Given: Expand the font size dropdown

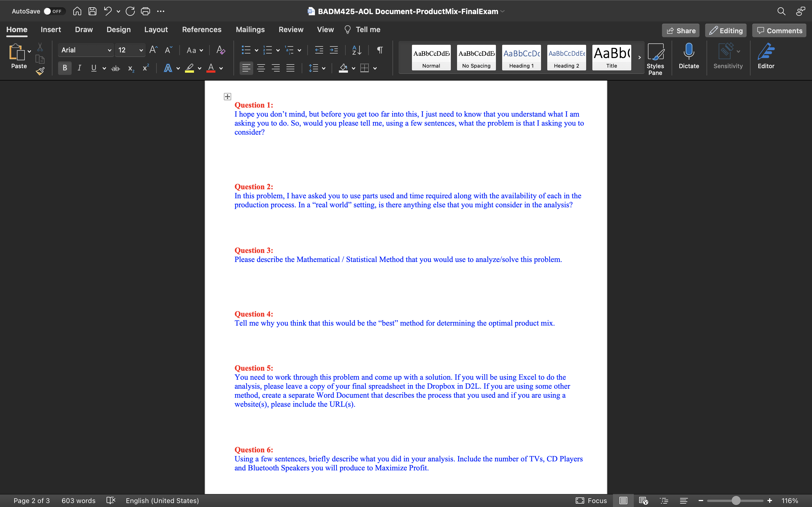Looking at the screenshot, I should coord(141,50).
